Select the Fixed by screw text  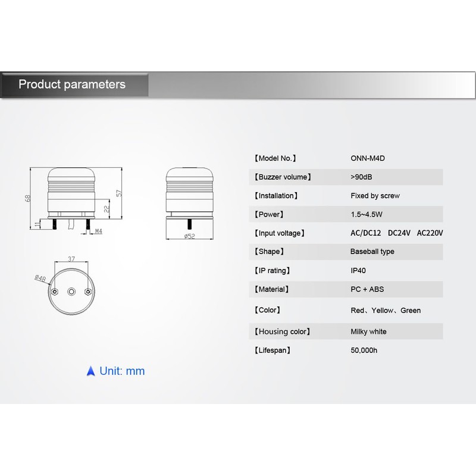point(375,195)
